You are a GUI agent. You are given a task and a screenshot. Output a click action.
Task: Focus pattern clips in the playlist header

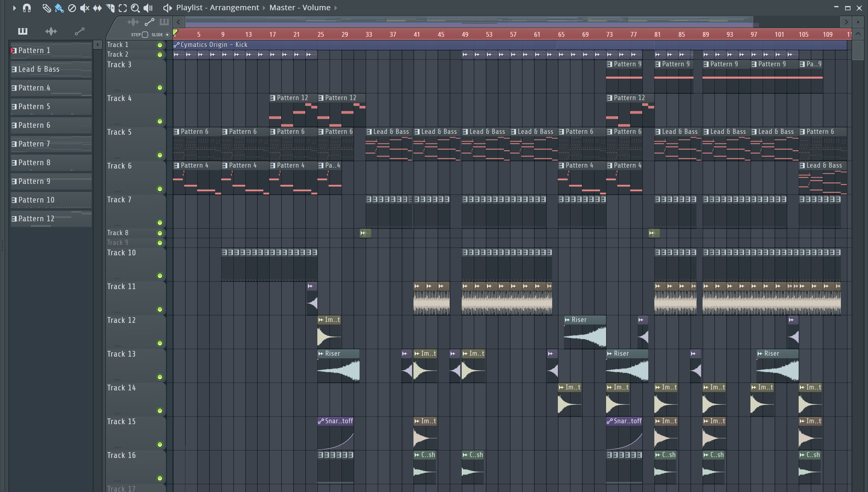(x=164, y=22)
